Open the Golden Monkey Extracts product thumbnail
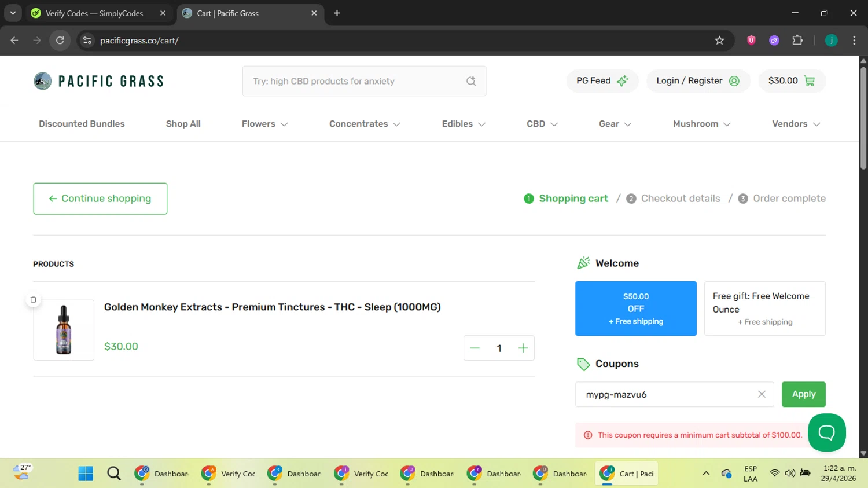 point(64,330)
